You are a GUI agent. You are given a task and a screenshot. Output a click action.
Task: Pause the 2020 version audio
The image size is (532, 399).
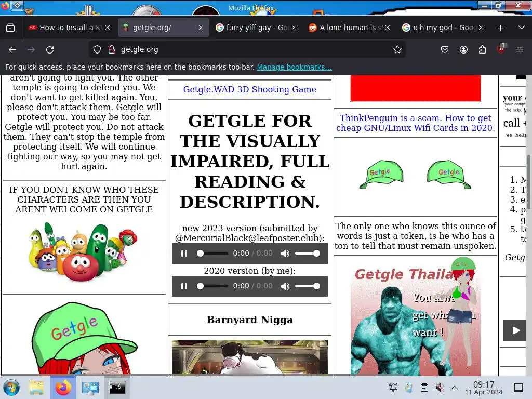point(184,286)
